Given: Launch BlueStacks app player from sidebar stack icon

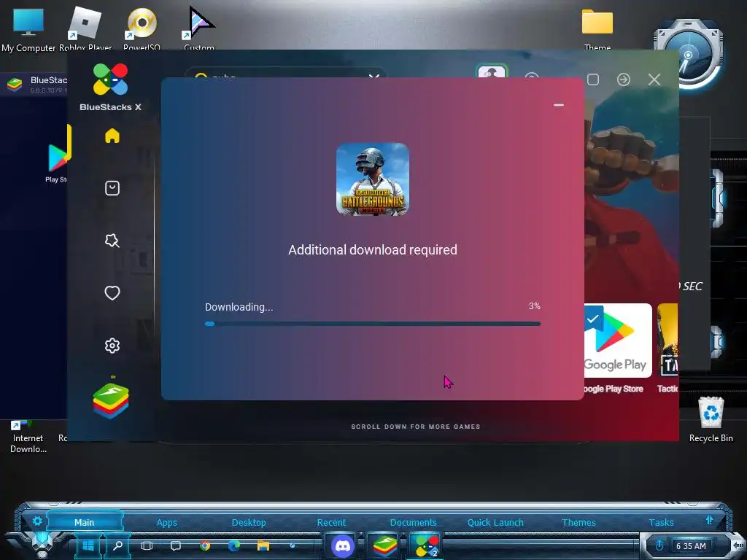Looking at the screenshot, I should (111, 400).
